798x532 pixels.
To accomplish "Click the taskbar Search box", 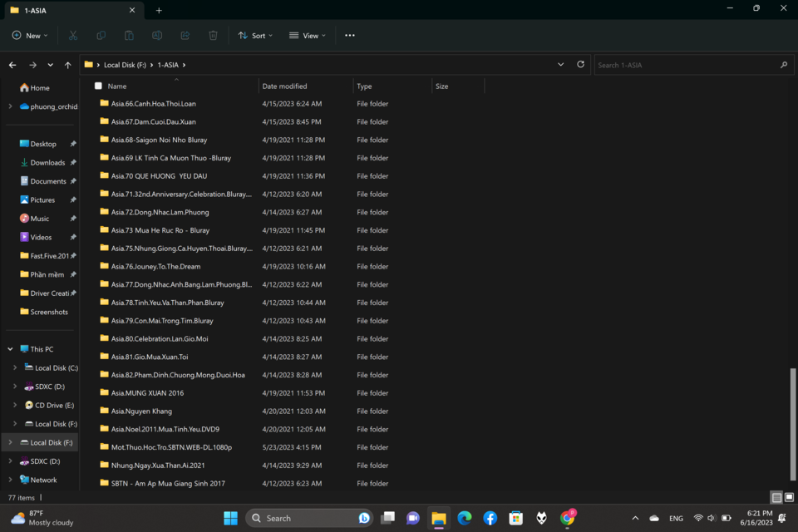I will point(309,518).
